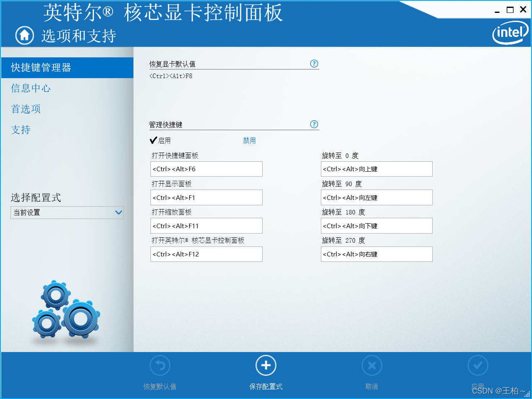Edit the 旋转至 180 度 hotkey field
Image resolution: width=532 pixels, height=399 pixels.
(x=377, y=226)
